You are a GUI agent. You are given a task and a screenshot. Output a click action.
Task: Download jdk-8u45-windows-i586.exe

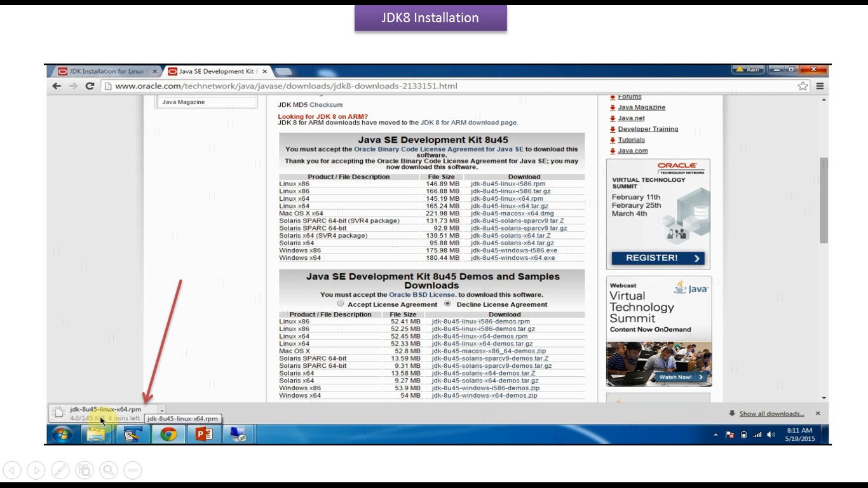[513, 250]
